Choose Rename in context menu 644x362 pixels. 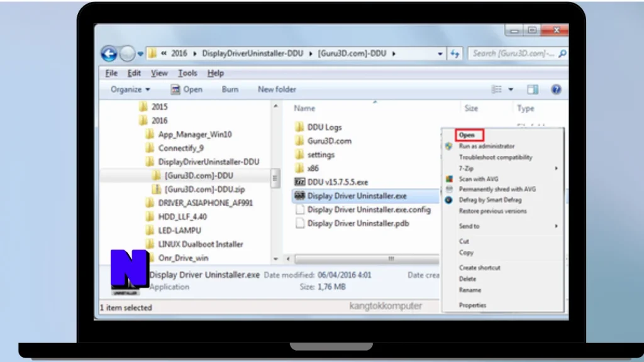pyautogui.click(x=470, y=290)
